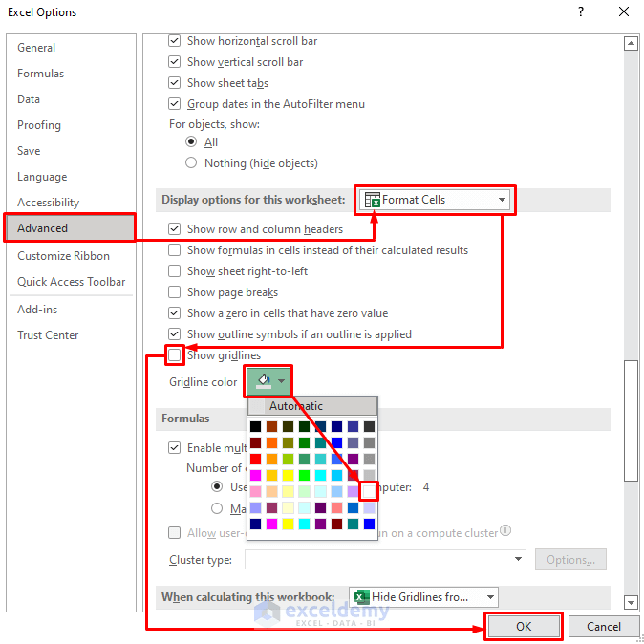Open the Language settings category

(x=42, y=177)
